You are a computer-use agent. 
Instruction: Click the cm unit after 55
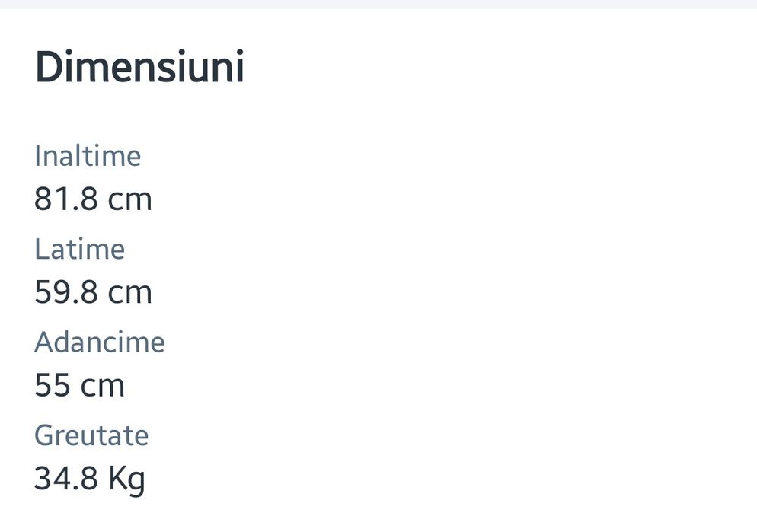(x=102, y=385)
